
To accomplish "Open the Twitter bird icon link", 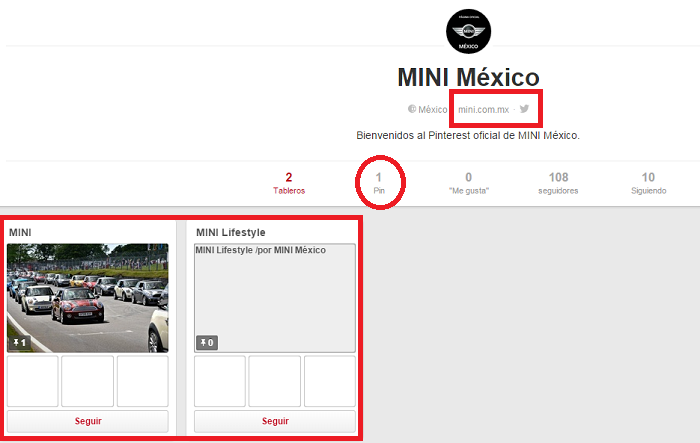I will pos(524,109).
